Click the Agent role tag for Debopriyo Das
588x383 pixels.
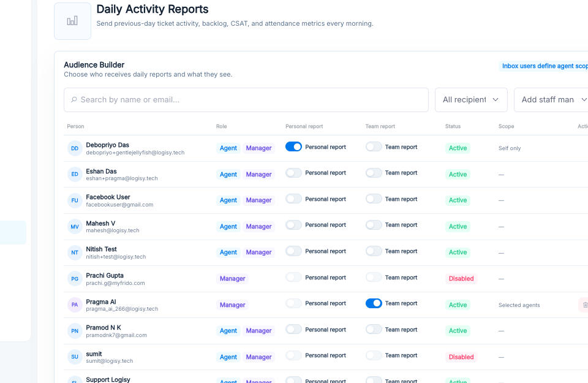228,148
